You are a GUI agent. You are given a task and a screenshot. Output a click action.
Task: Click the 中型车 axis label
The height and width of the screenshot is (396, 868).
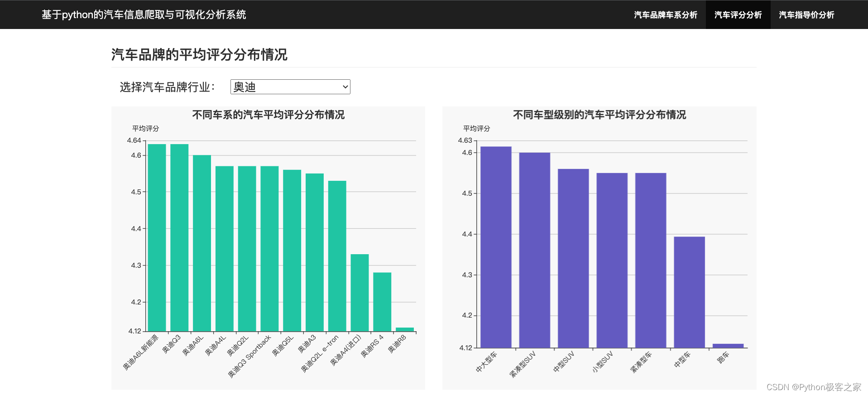click(x=682, y=359)
